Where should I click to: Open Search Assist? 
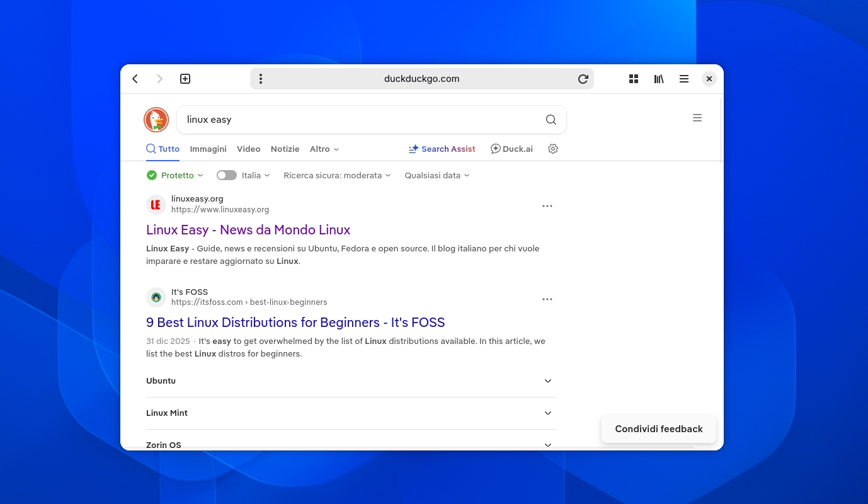pyautogui.click(x=442, y=149)
